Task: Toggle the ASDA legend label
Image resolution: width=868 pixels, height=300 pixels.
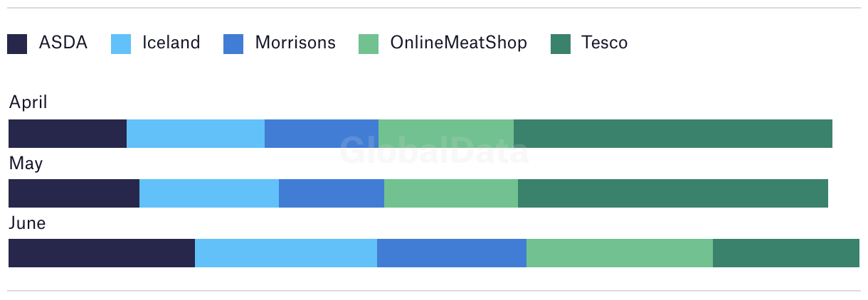Action: point(63,43)
